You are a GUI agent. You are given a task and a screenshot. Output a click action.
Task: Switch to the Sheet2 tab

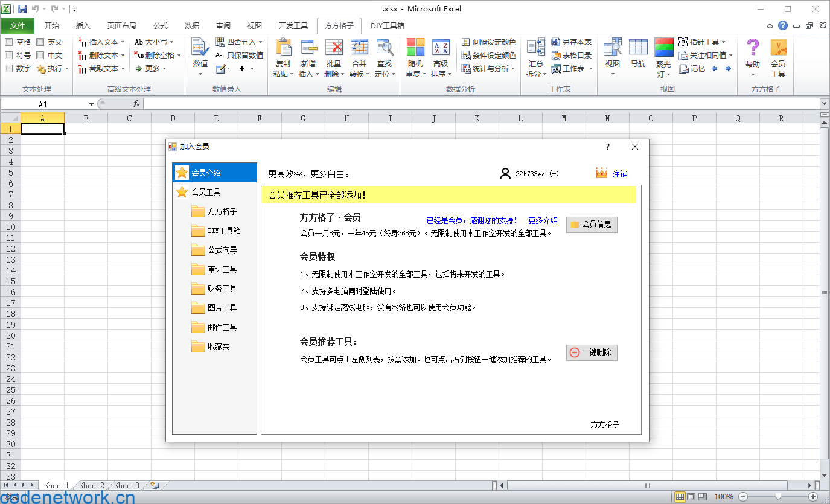(91, 485)
